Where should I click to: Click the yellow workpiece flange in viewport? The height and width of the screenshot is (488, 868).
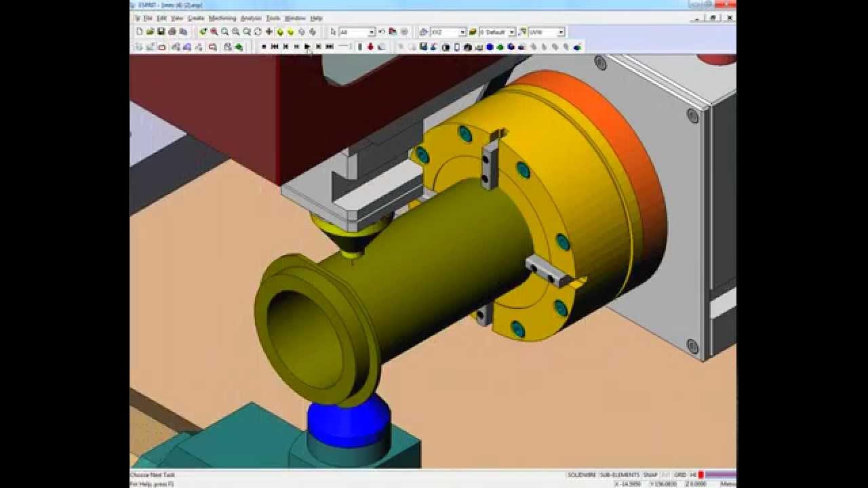click(x=319, y=332)
